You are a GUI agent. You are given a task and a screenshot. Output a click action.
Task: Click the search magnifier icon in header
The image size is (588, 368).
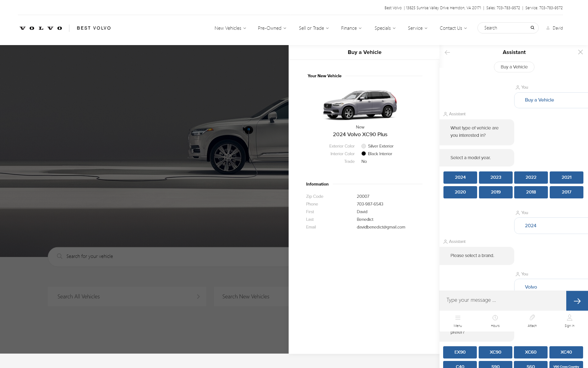(532, 28)
